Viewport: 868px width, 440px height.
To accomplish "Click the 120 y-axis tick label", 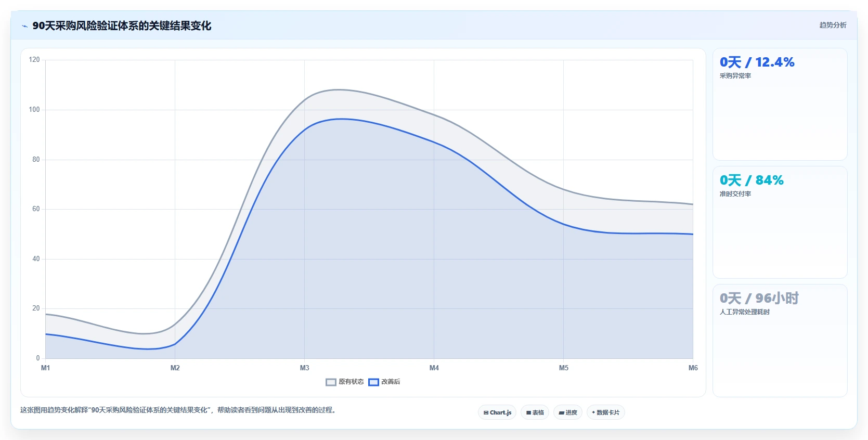I will click(34, 60).
